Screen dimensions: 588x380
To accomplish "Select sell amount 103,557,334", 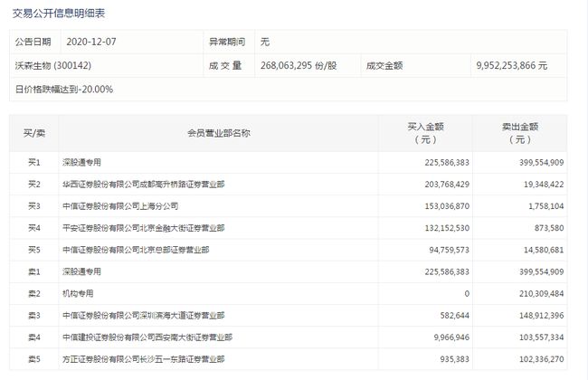I will (x=542, y=337).
